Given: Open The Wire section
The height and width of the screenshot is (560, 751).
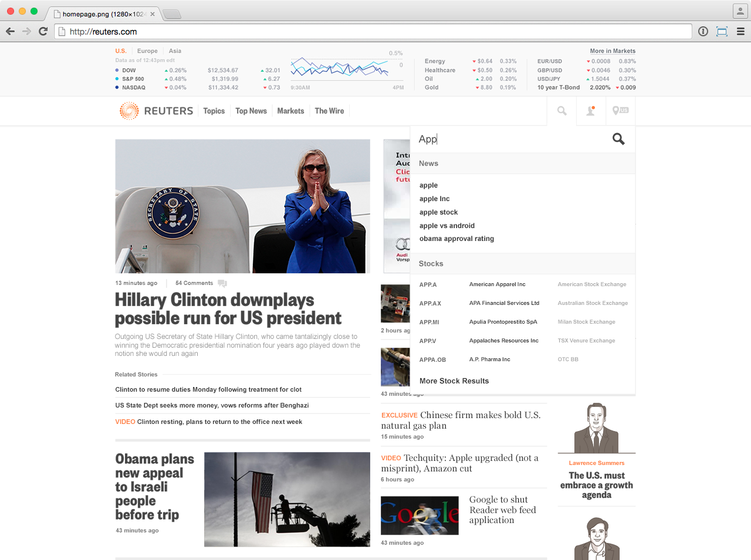Looking at the screenshot, I should tap(329, 110).
